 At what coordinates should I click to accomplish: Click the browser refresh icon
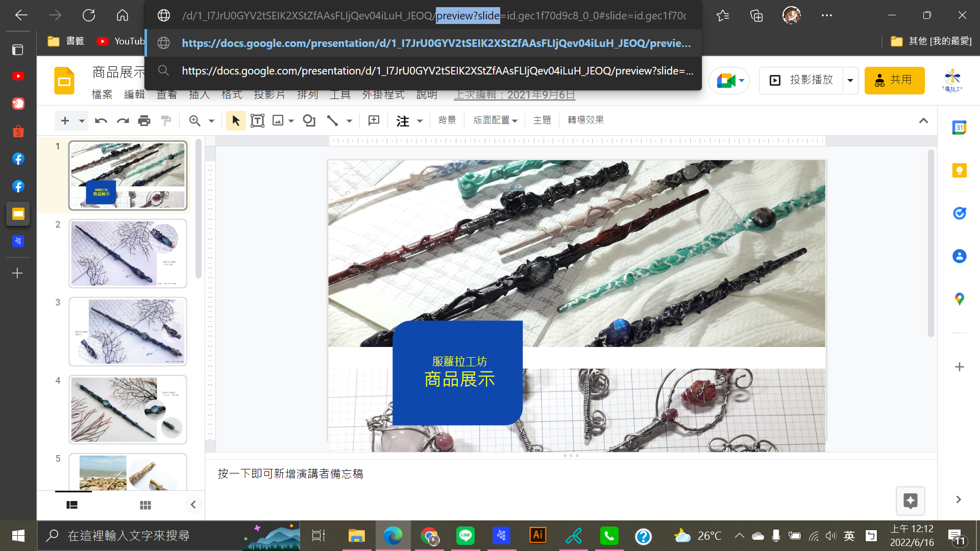(89, 15)
